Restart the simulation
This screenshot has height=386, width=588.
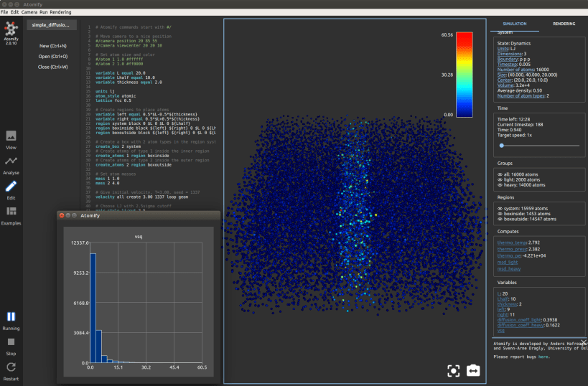click(x=11, y=367)
